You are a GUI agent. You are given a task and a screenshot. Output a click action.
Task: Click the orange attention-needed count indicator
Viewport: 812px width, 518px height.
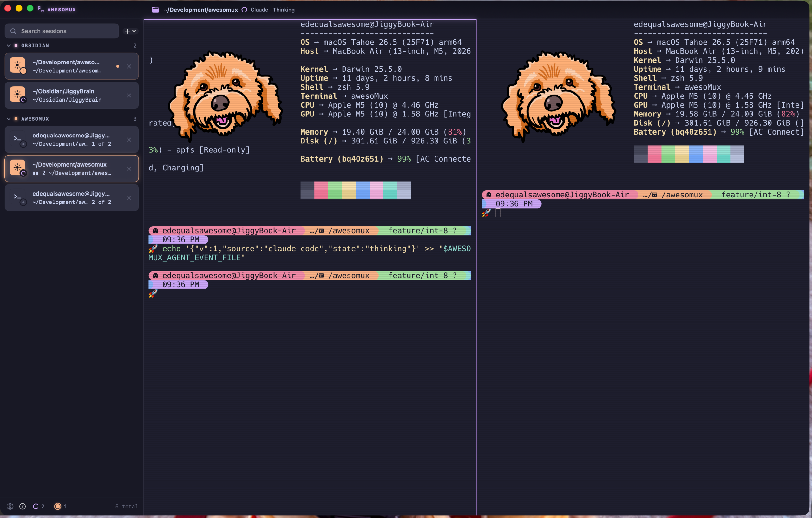coord(61,506)
